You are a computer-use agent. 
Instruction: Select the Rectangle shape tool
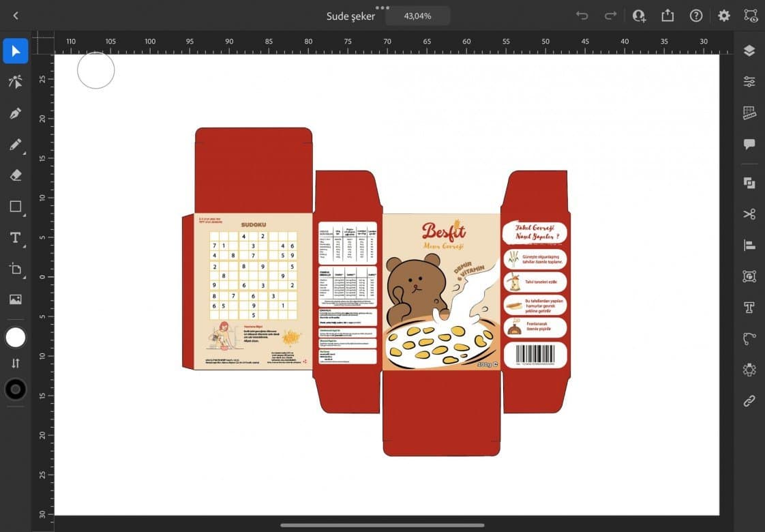point(16,207)
